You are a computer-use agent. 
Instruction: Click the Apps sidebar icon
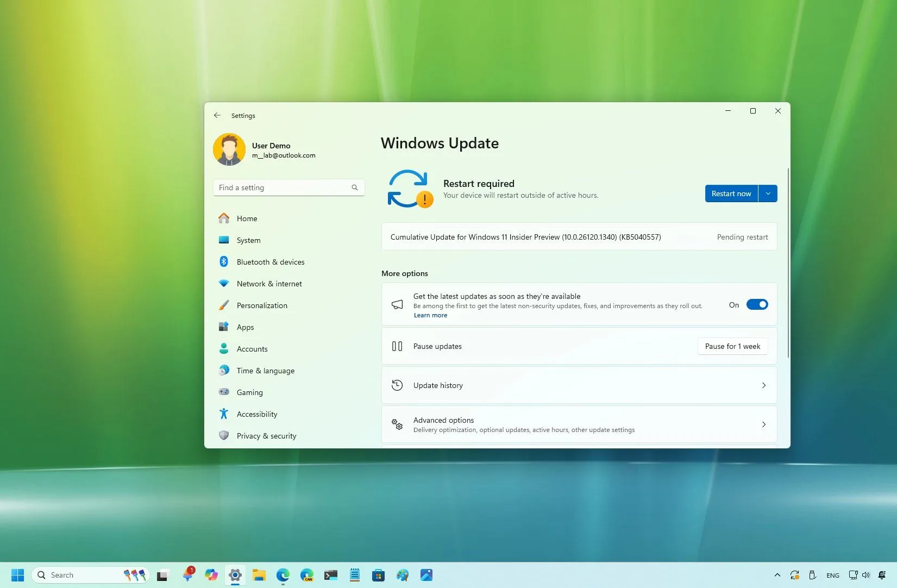click(x=224, y=327)
